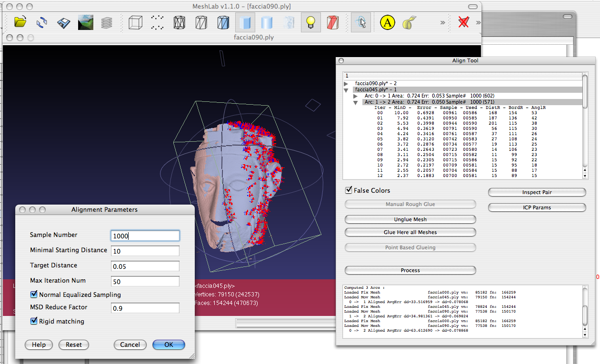The image size is (600, 364).
Task: Confirm alignment parameters with OK
Action: [169, 344]
